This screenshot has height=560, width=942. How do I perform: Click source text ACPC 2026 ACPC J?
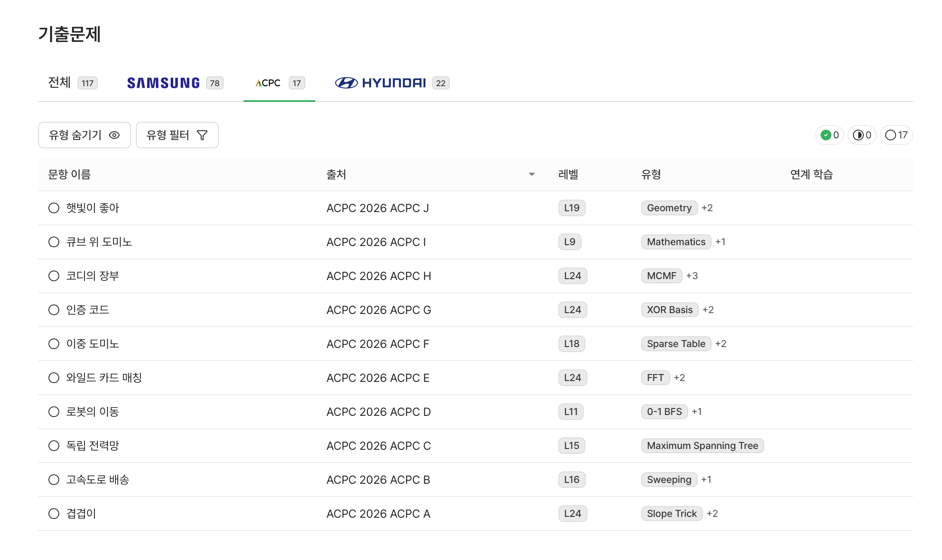click(377, 208)
